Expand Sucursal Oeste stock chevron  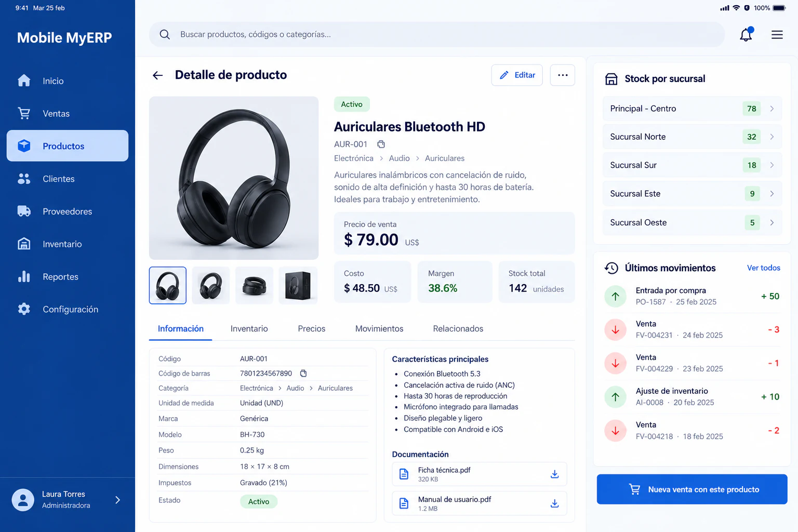(772, 222)
